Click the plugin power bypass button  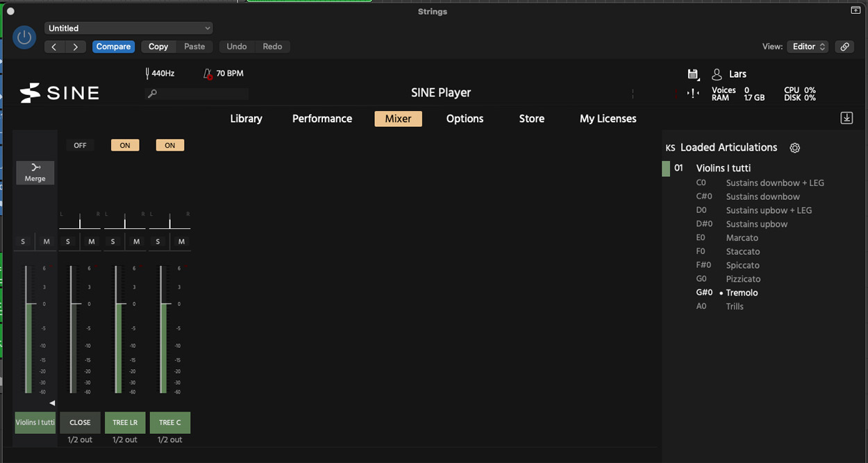tap(24, 37)
